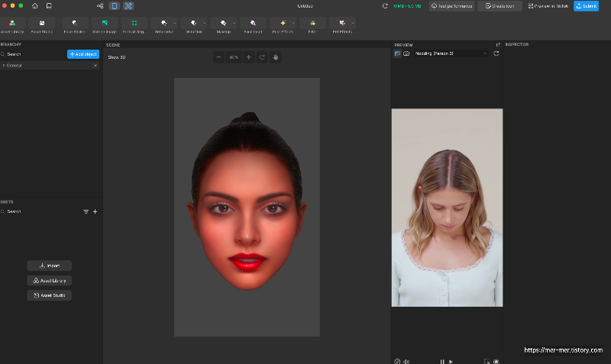Click the preview video of the woman

pos(447,208)
